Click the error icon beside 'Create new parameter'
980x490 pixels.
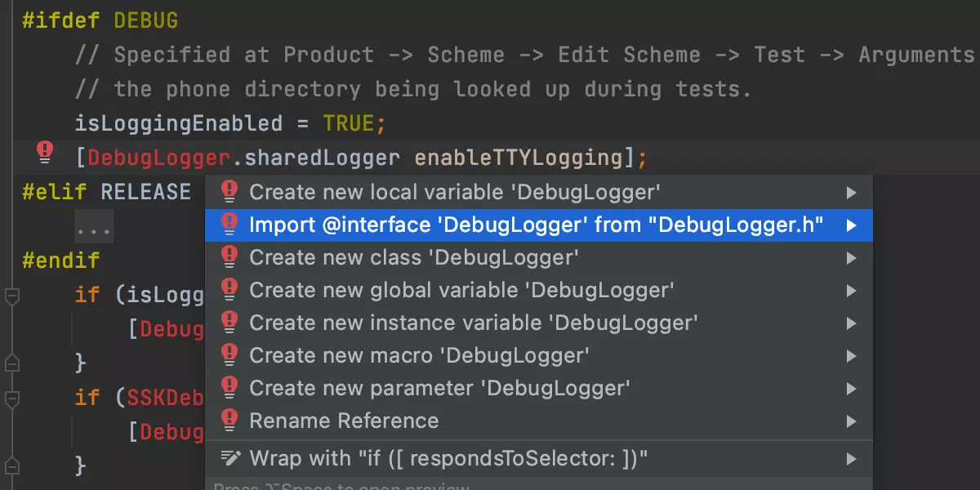[229, 388]
